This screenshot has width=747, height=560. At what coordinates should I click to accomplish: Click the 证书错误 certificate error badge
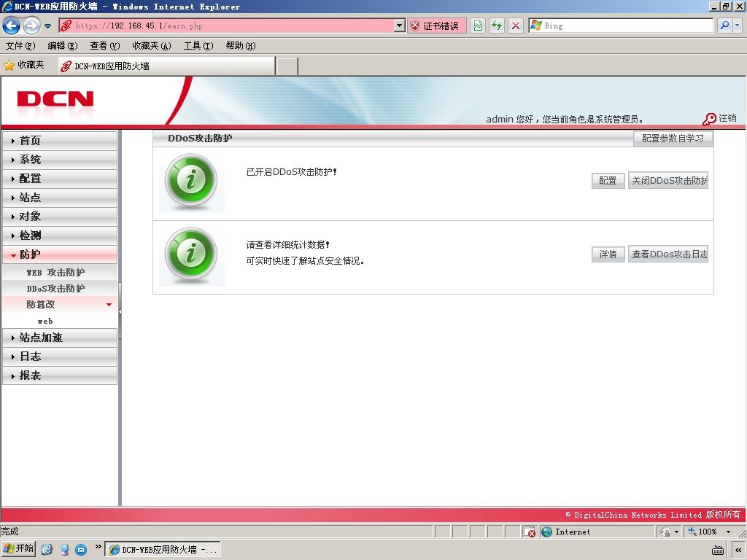(436, 26)
